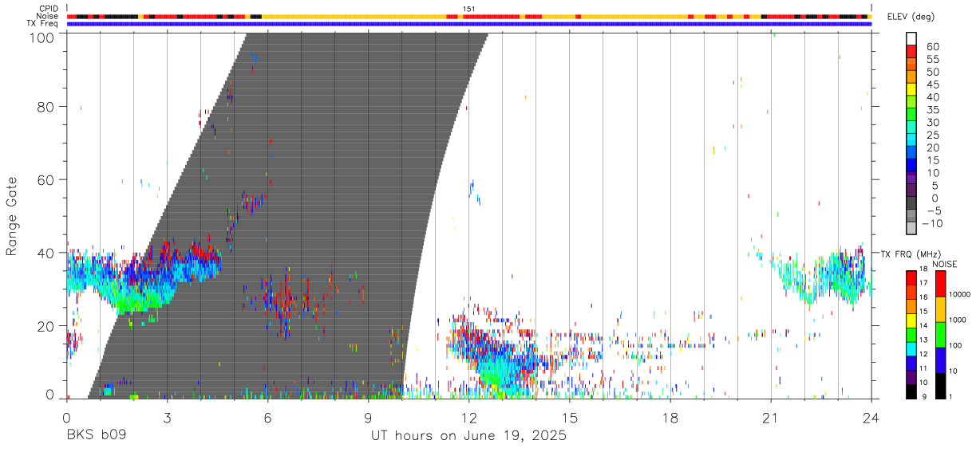Click the 1000 label on NOISE scale

[x=958, y=320]
